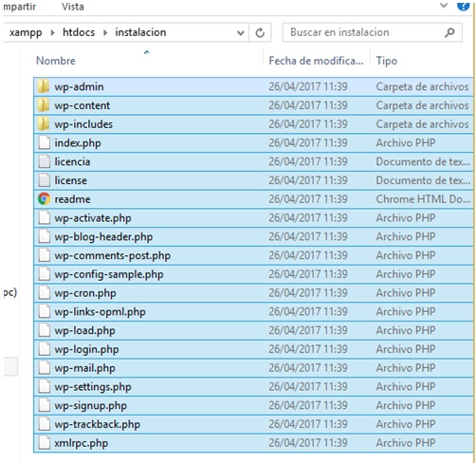Click the wp-blog-header.php file icon

(44, 236)
